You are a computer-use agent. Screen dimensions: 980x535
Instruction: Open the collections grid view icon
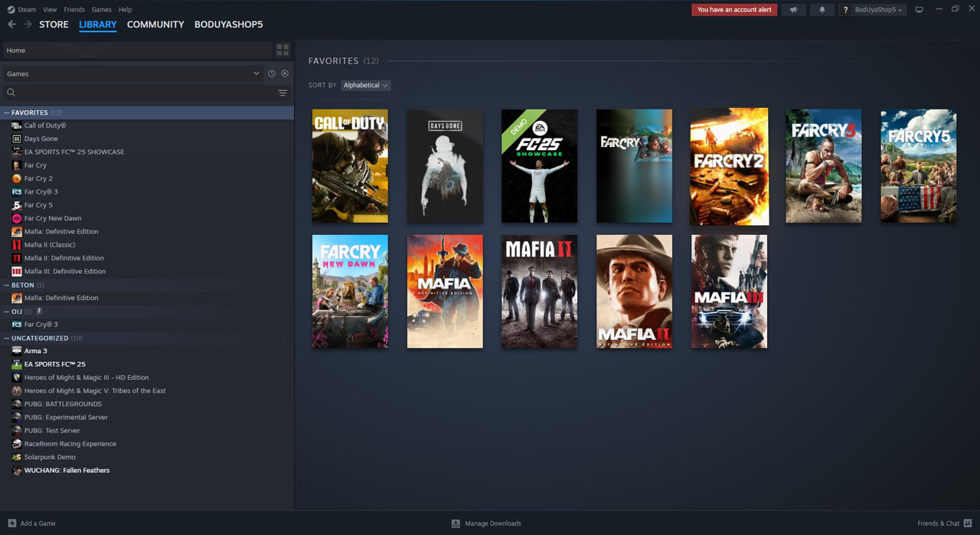[283, 50]
